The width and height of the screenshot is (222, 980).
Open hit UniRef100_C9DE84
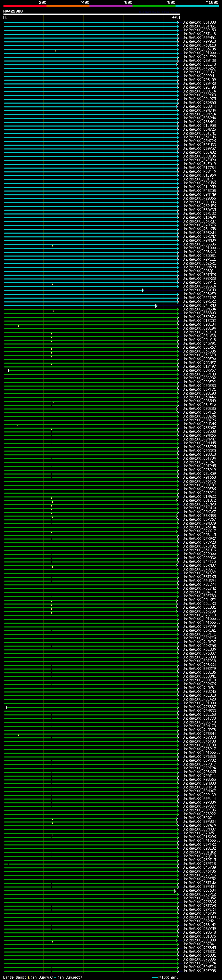pos(199,324)
